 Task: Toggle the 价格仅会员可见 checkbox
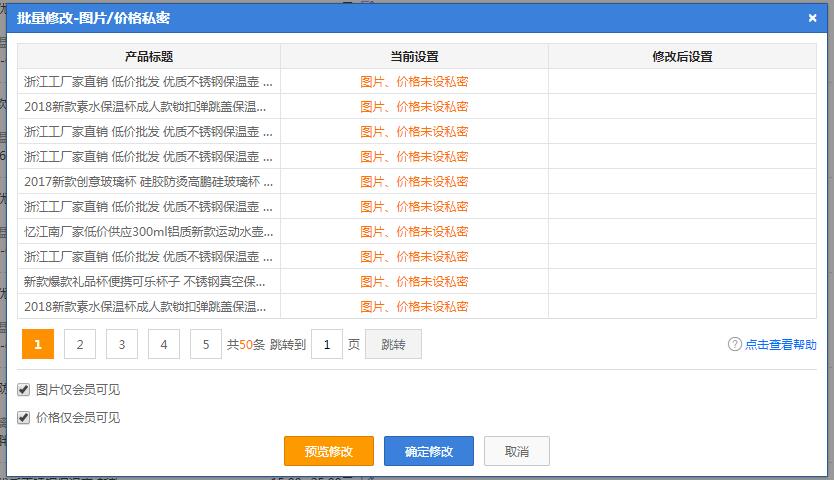23,417
